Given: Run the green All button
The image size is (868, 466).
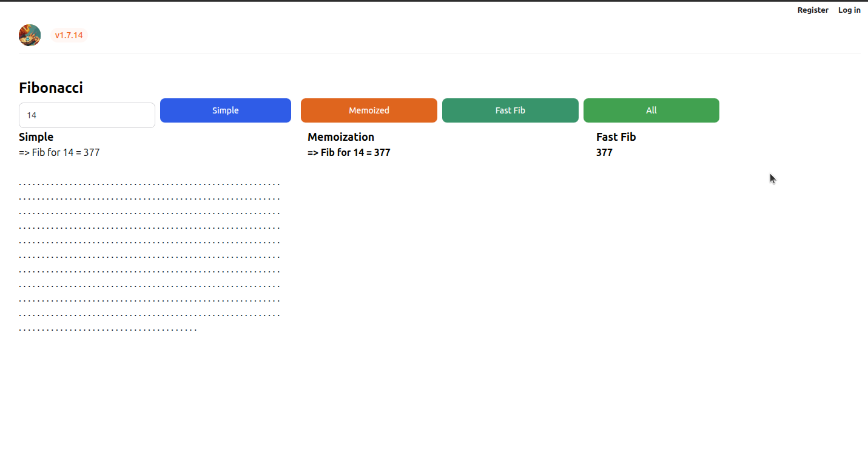Looking at the screenshot, I should (651, 110).
